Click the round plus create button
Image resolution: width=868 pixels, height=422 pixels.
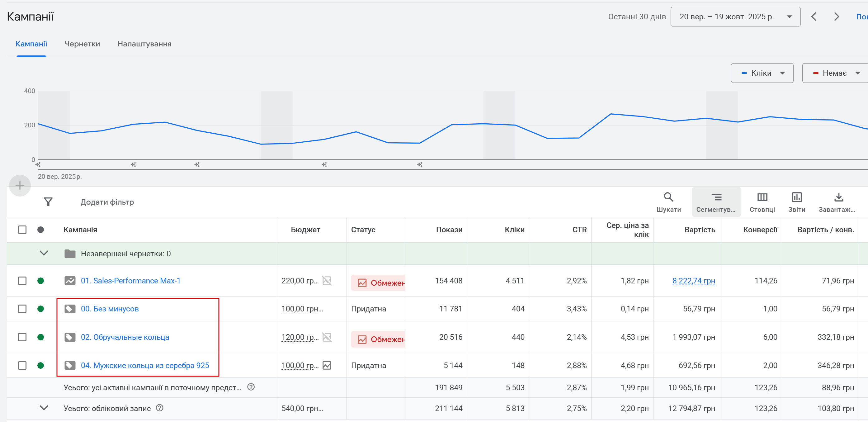(20, 185)
